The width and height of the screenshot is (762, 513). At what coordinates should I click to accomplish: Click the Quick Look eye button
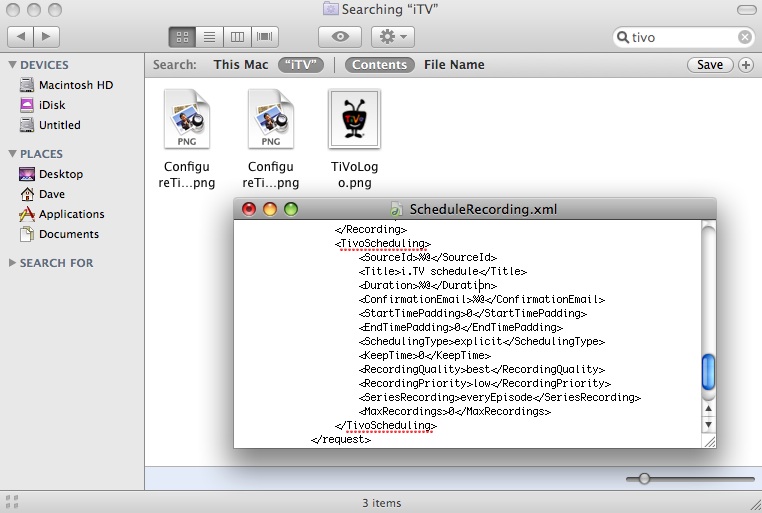[x=340, y=37]
